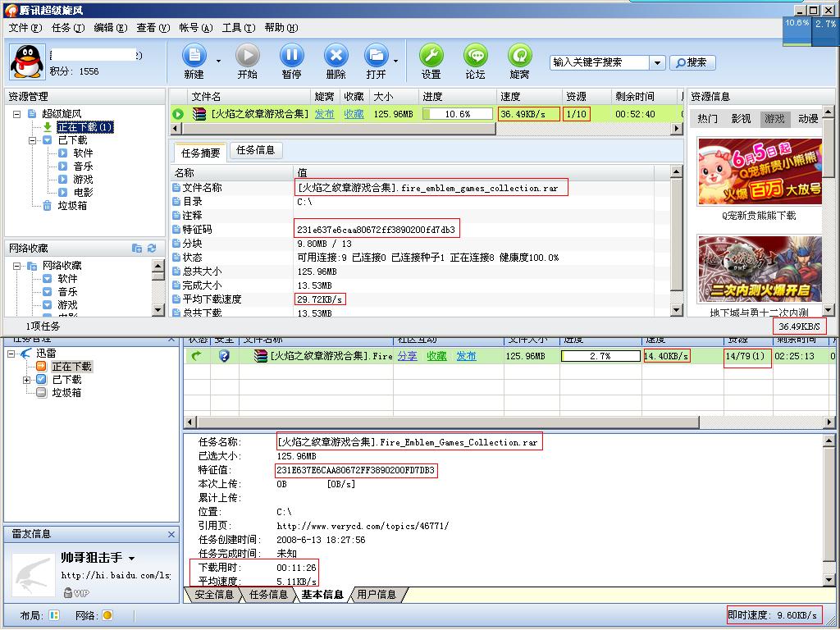Click the 布局 layout icon in status bar
The image size is (840, 630).
pos(54,615)
